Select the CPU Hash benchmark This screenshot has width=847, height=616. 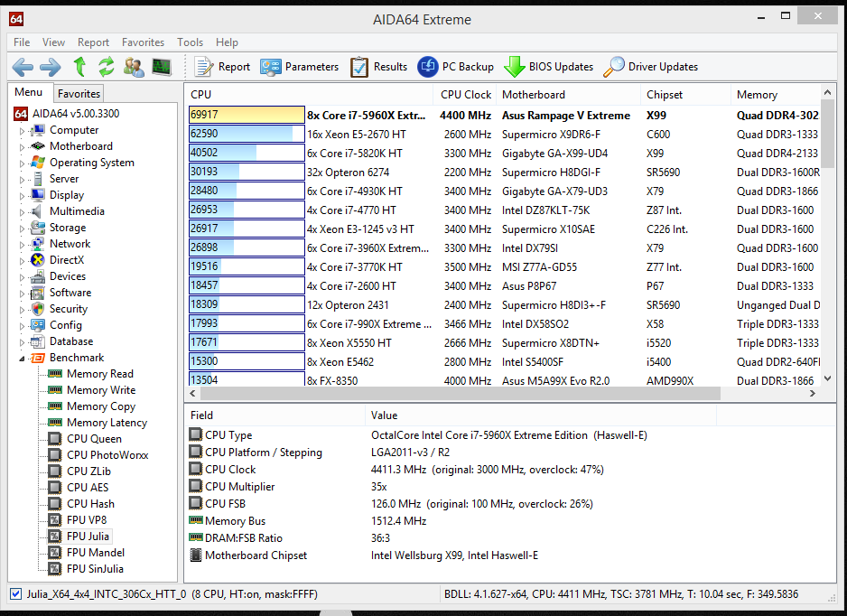pos(90,503)
